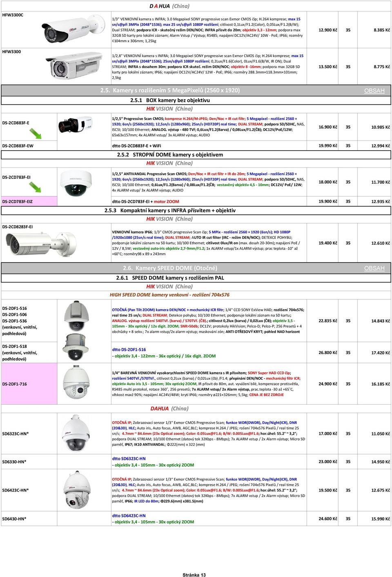The width and height of the screenshot is (392, 577).
Task: Click the SD6323C-HN* dome camera image
Action: [76, 434]
